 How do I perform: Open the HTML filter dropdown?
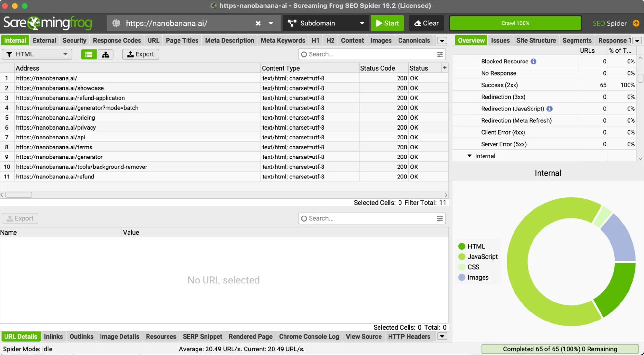(x=37, y=54)
